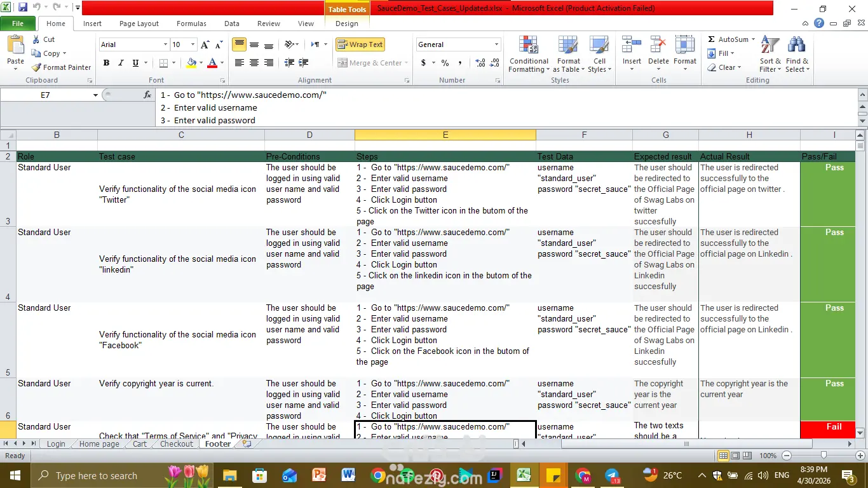Open the Word app on the taskbar
Screen dimensions: 868x488
[348, 475]
